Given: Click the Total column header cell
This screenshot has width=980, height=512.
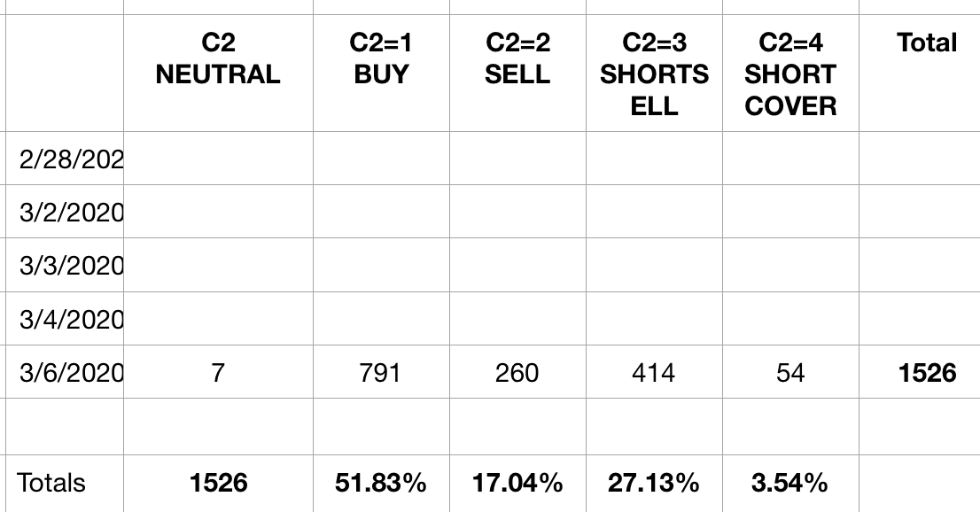Looking at the screenshot, I should pyautogui.click(x=927, y=43).
